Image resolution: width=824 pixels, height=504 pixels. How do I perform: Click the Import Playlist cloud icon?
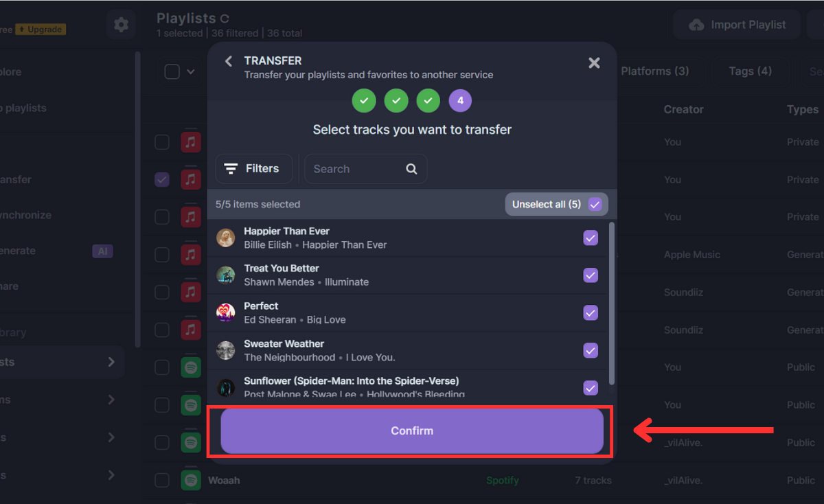pos(696,25)
